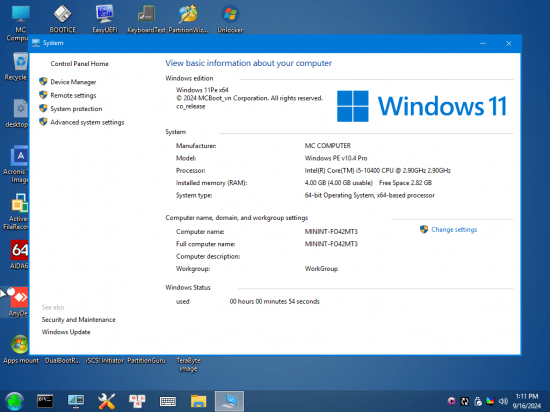This screenshot has width=550, height=412.
Task: Open Recycle Bin desktop icon
Action: (17, 67)
